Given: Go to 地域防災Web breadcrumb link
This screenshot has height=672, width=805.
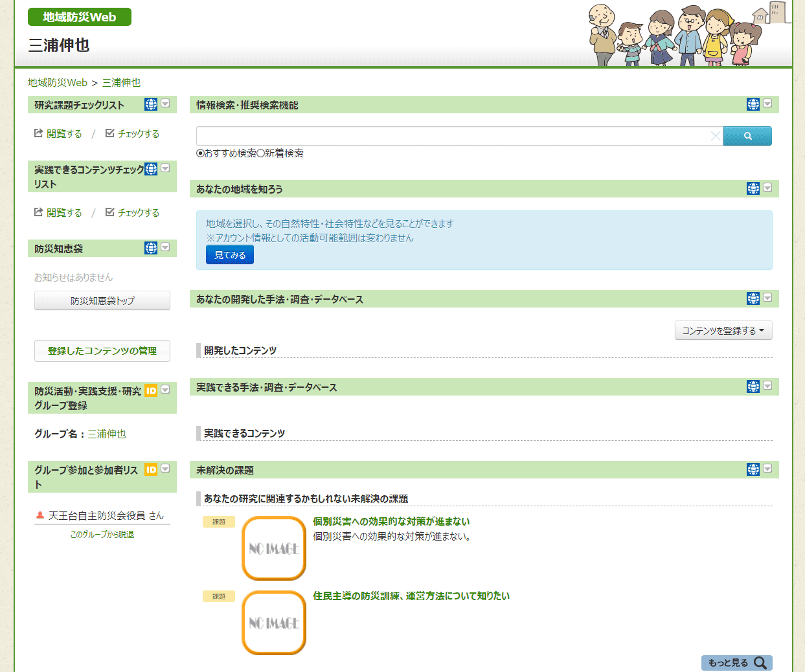Looking at the screenshot, I should pyautogui.click(x=58, y=82).
